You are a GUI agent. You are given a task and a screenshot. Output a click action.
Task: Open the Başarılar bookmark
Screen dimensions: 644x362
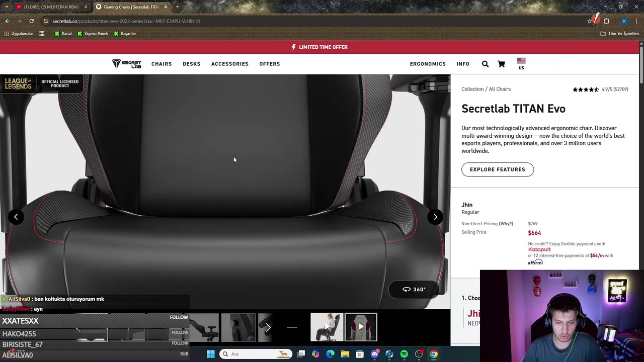point(125,34)
